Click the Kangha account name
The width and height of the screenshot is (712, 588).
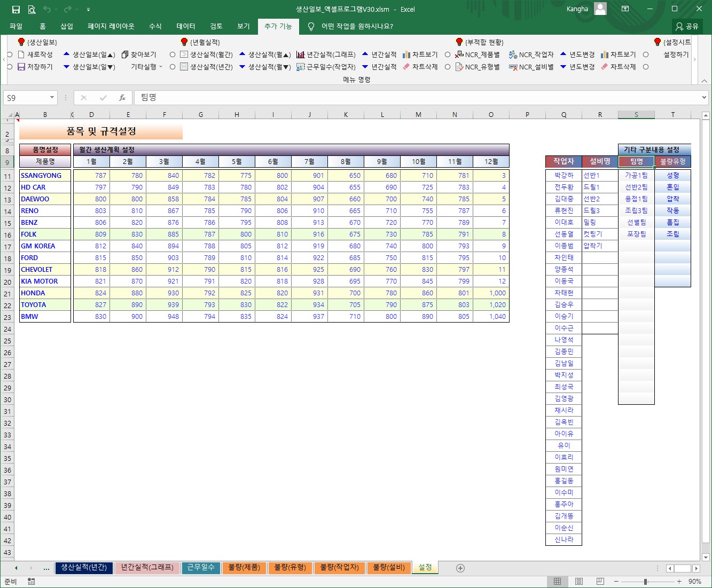tap(577, 9)
